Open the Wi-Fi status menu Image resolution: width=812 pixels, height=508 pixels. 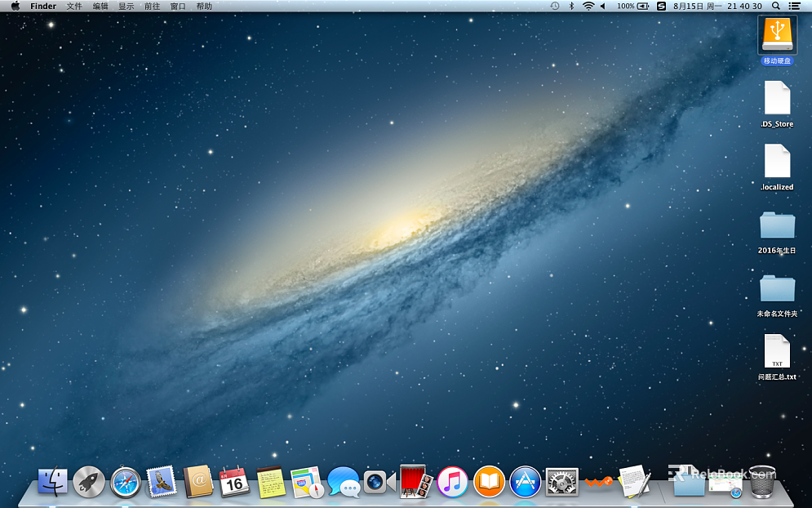[x=588, y=7]
